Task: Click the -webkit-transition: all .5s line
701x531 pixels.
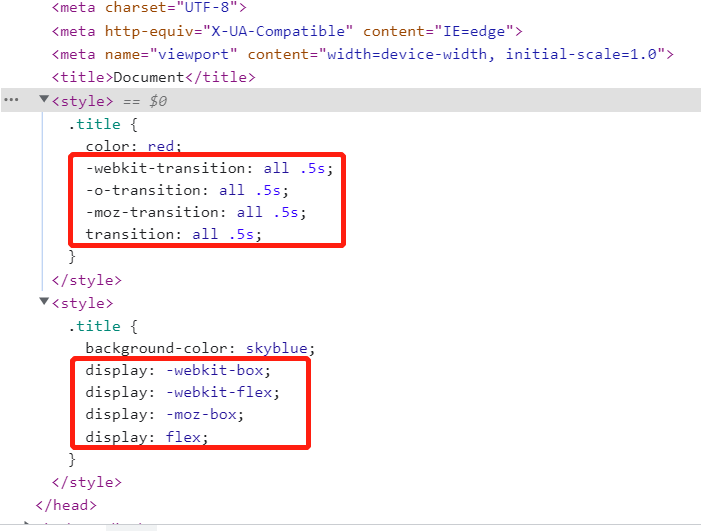Action: coord(209,169)
